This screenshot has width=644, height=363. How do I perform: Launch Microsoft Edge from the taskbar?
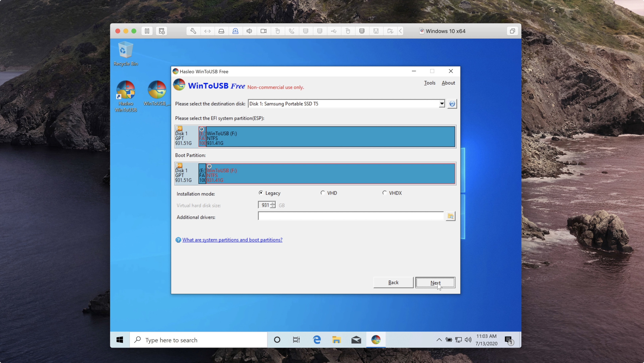click(x=316, y=340)
